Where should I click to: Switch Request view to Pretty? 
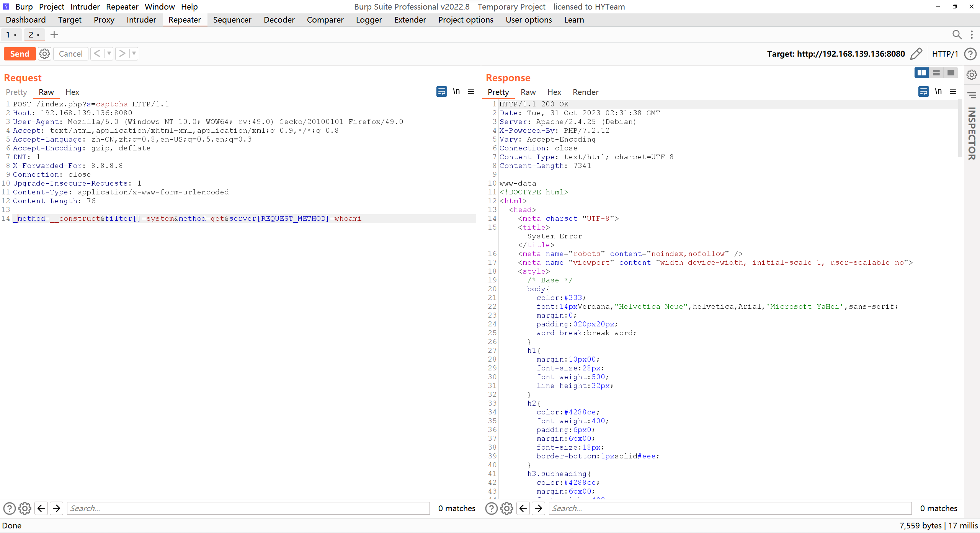pyautogui.click(x=16, y=92)
